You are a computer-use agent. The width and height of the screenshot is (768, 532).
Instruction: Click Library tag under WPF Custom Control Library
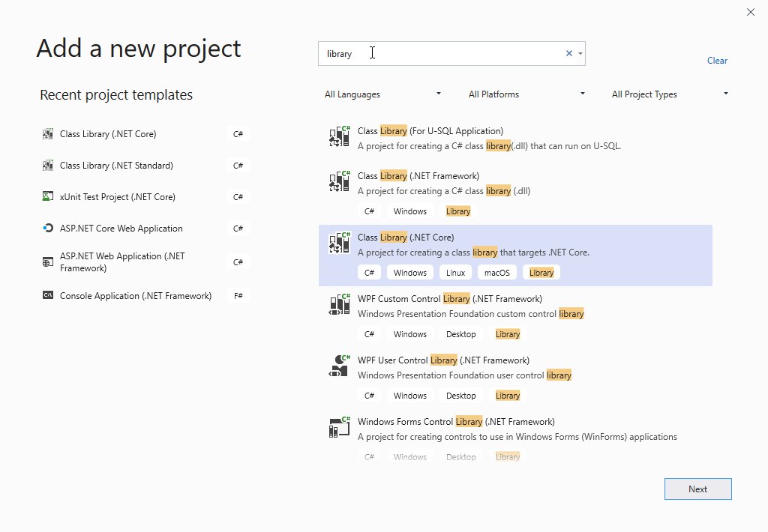[x=508, y=334]
